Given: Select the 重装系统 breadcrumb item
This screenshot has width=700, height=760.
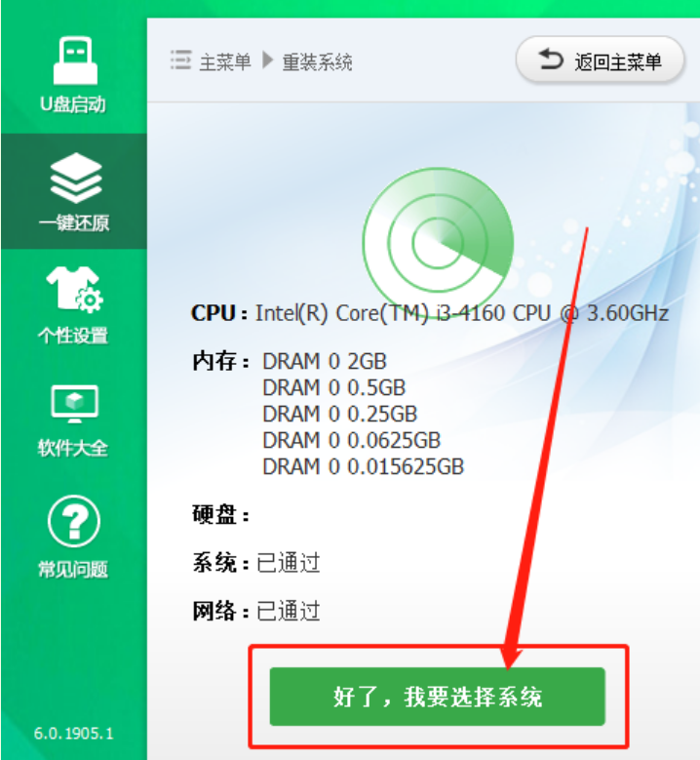Looking at the screenshot, I should [317, 62].
